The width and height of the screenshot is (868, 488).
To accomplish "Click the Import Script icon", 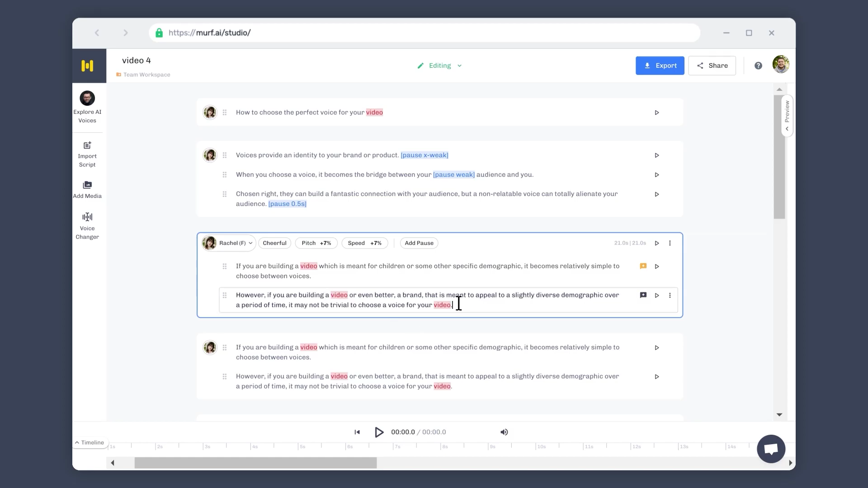I will click(87, 145).
